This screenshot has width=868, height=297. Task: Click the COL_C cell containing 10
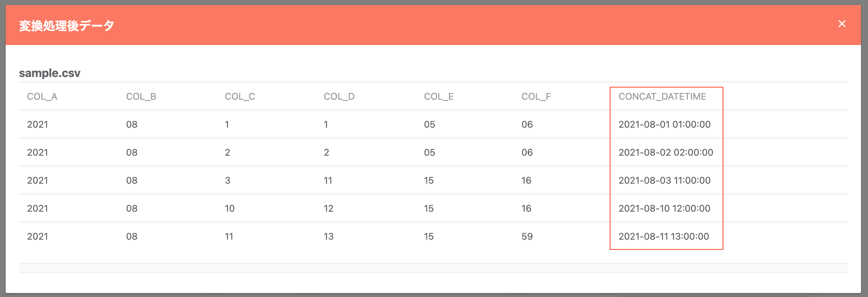[x=229, y=208]
